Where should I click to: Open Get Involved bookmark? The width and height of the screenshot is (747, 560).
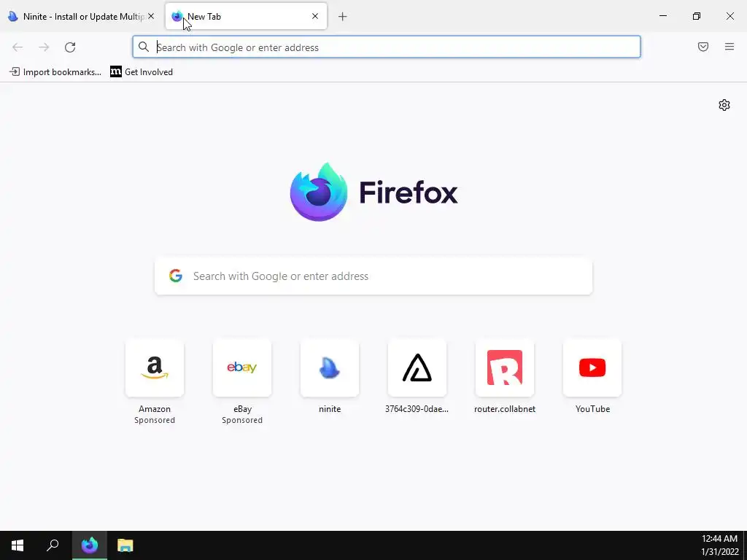(x=142, y=72)
